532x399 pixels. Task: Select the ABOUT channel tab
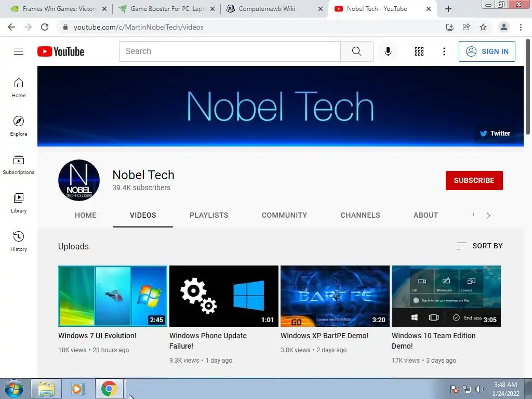426,215
